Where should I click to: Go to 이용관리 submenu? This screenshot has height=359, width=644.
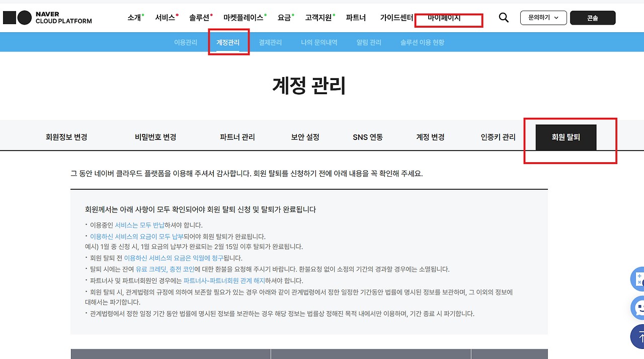(186, 43)
